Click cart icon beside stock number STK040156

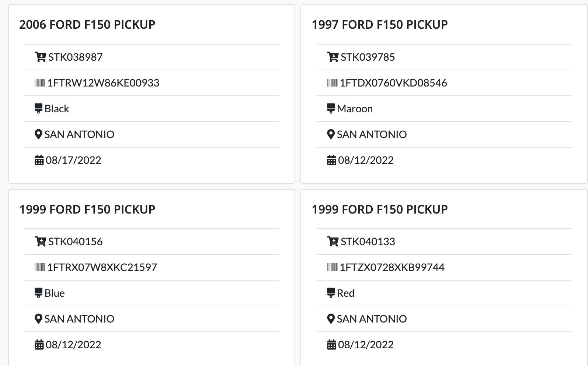point(40,242)
